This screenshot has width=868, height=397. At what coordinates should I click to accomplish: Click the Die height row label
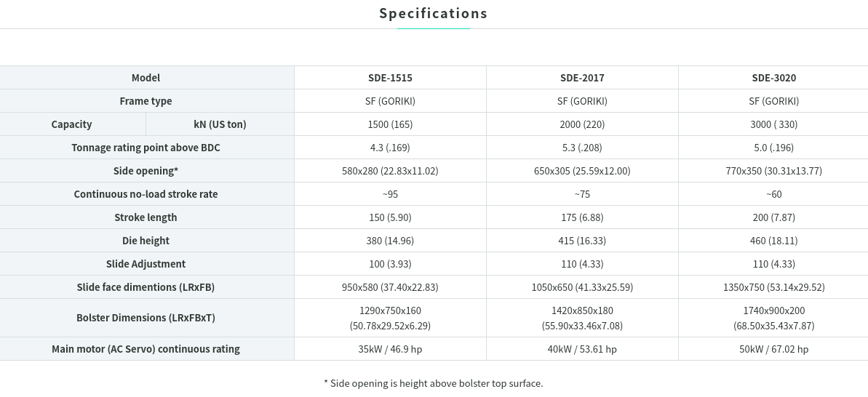pyautogui.click(x=146, y=241)
